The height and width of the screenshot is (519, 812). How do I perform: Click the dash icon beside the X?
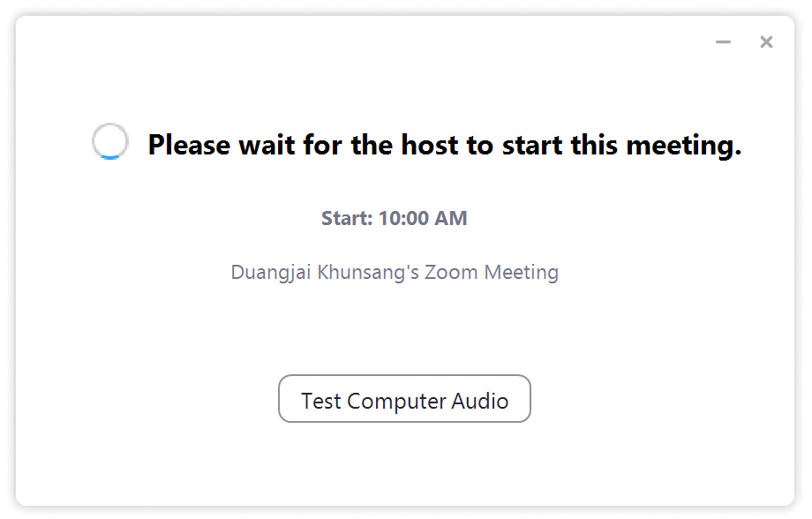click(723, 42)
